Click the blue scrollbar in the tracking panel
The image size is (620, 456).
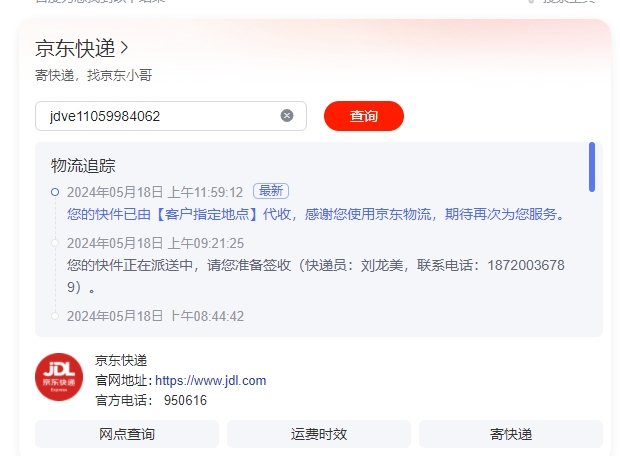click(592, 167)
